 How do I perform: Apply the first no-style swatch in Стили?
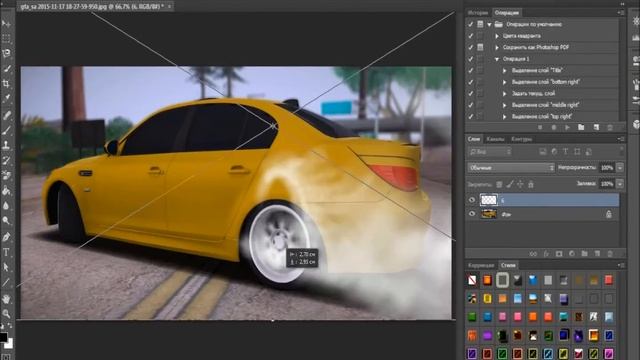coord(472,280)
